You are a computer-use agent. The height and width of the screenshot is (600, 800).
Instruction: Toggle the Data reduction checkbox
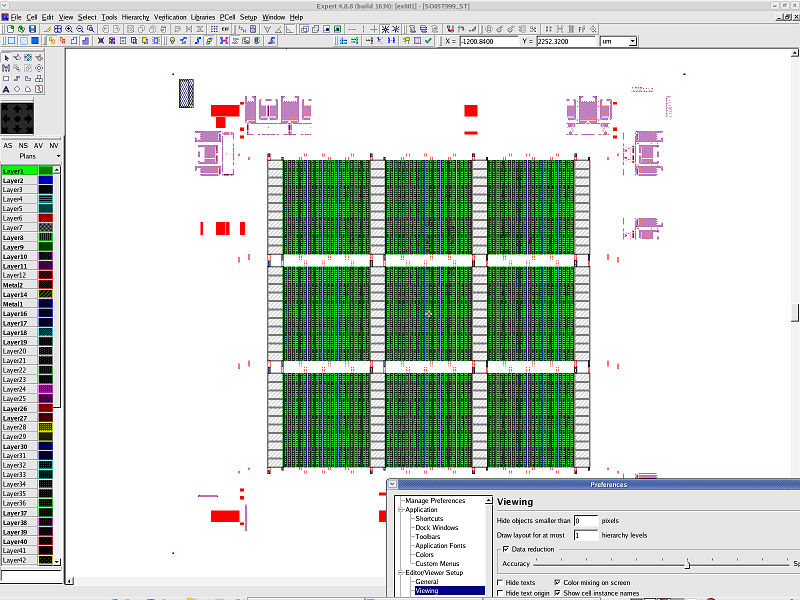point(505,549)
